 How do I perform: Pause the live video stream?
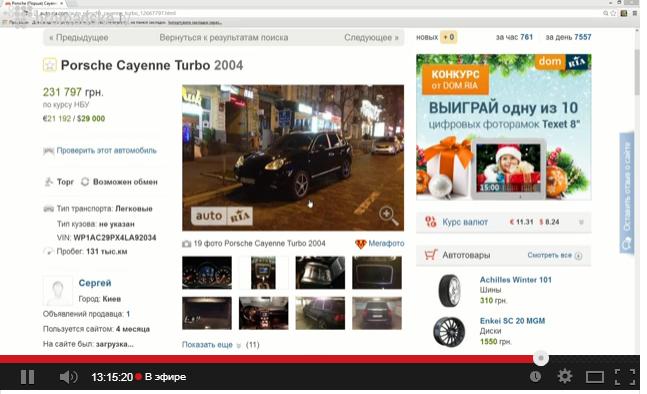tap(28, 377)
